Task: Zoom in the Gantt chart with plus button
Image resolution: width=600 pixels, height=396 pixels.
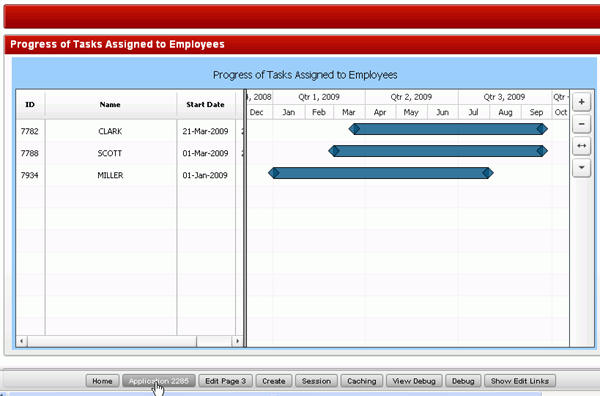Action: 582,102
